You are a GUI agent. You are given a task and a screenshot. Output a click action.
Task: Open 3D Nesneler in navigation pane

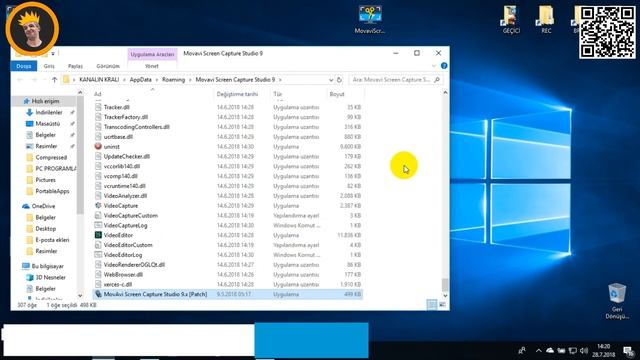(50, 278)
